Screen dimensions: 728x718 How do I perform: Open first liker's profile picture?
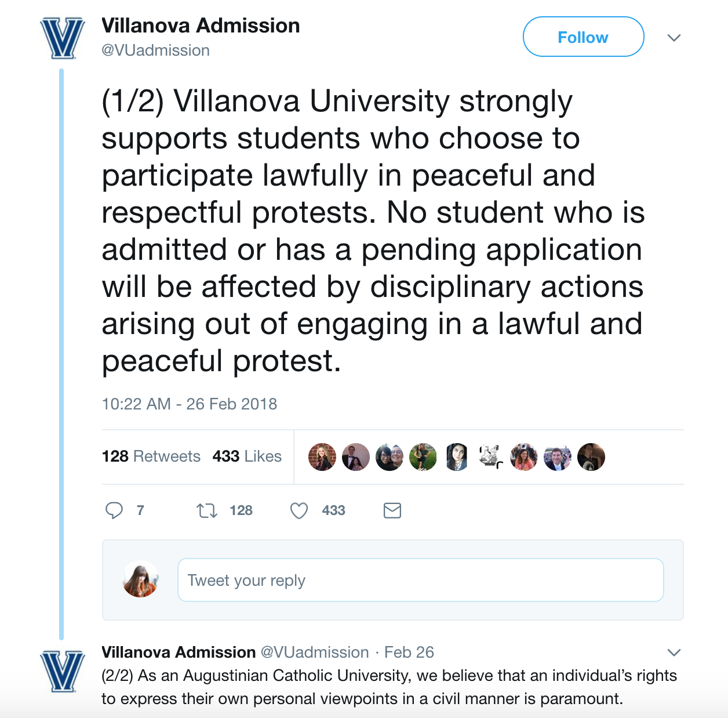click(322, 457)
